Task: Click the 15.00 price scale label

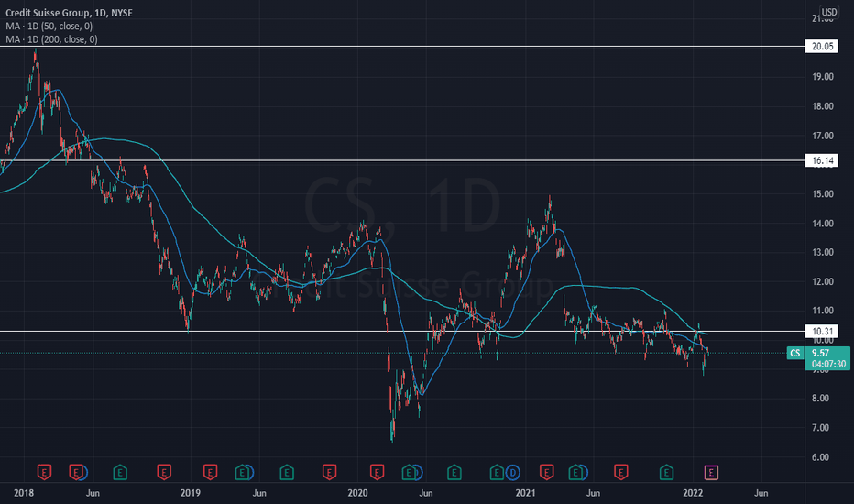Action: click(823, 194)
